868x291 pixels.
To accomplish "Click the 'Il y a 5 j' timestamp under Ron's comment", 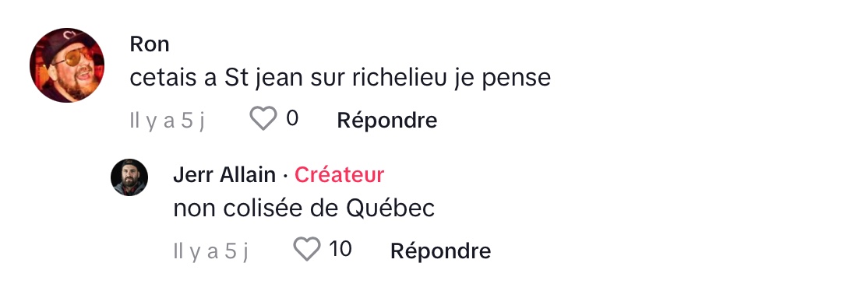I will click(168, 120).
